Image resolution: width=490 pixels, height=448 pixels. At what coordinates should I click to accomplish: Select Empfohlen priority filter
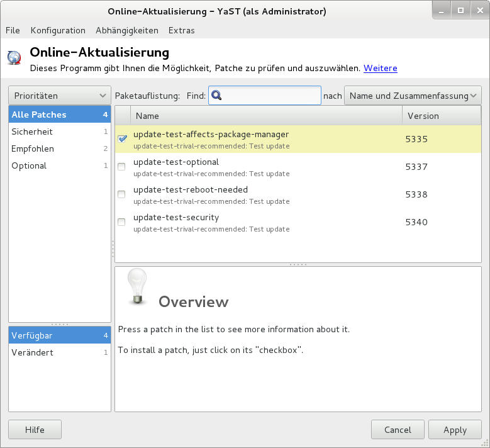point(60,148)
